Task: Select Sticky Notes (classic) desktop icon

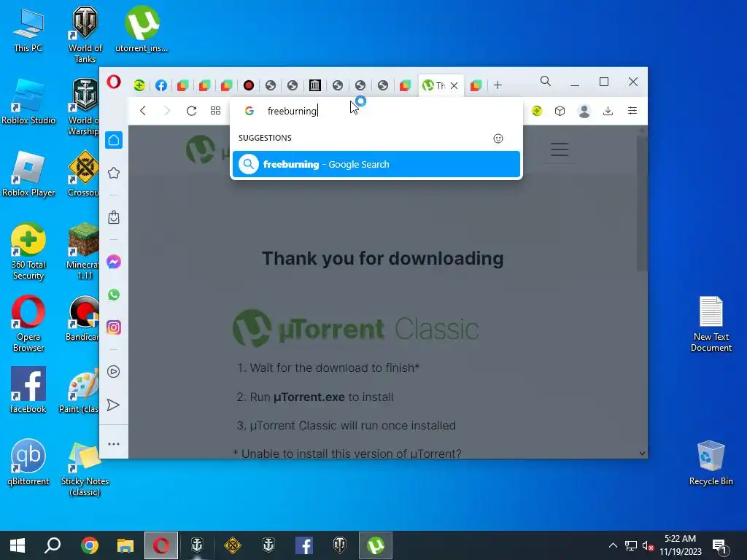Action: pyautogui.click(x=85, y=469)
